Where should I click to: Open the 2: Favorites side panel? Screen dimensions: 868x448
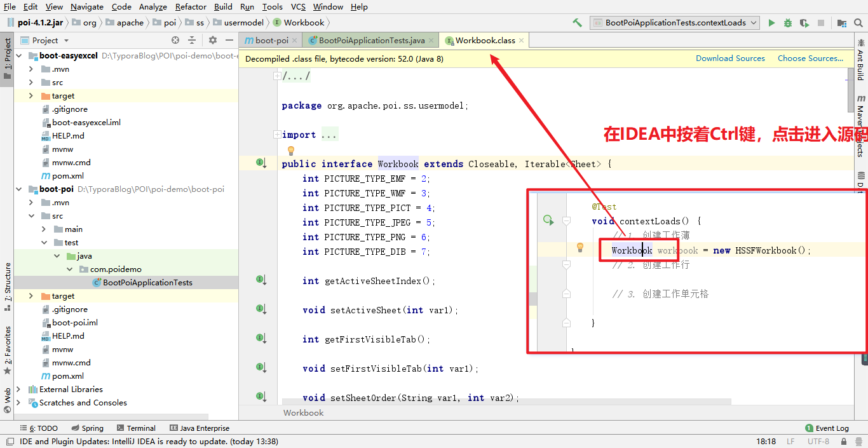point(7,350)
